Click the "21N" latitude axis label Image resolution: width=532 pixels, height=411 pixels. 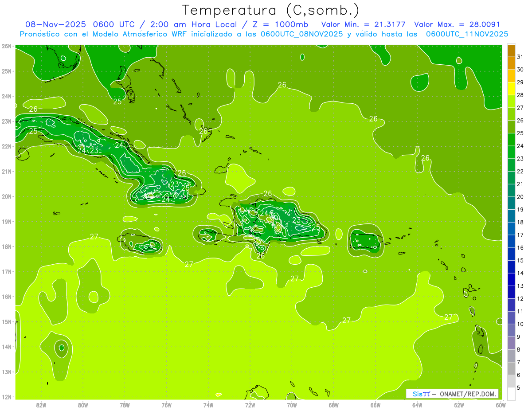[6, 172]
